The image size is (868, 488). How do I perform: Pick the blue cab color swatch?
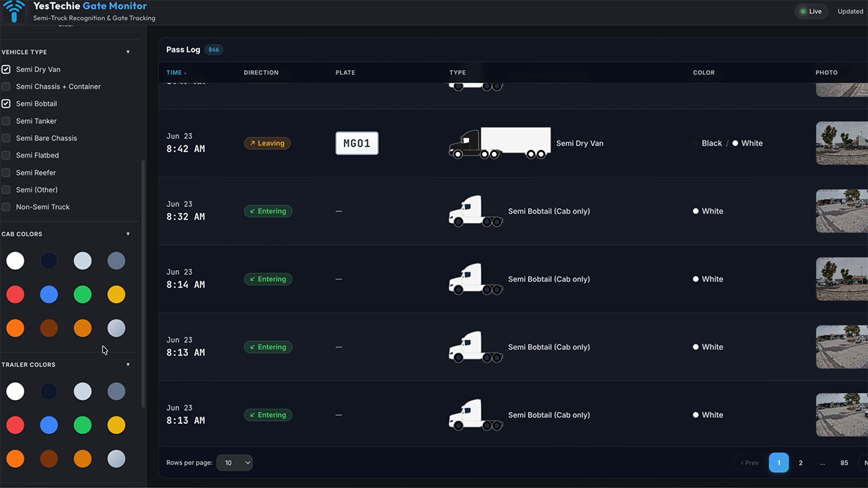(49, 294)
